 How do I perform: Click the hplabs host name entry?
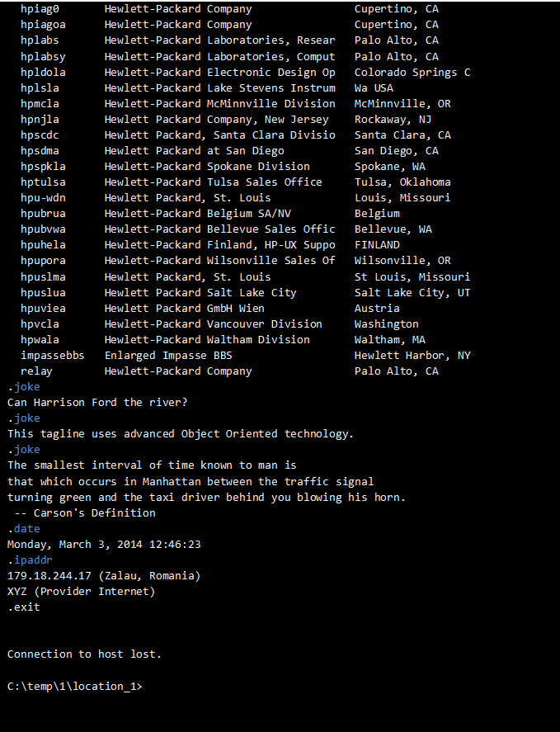point(40,40)
